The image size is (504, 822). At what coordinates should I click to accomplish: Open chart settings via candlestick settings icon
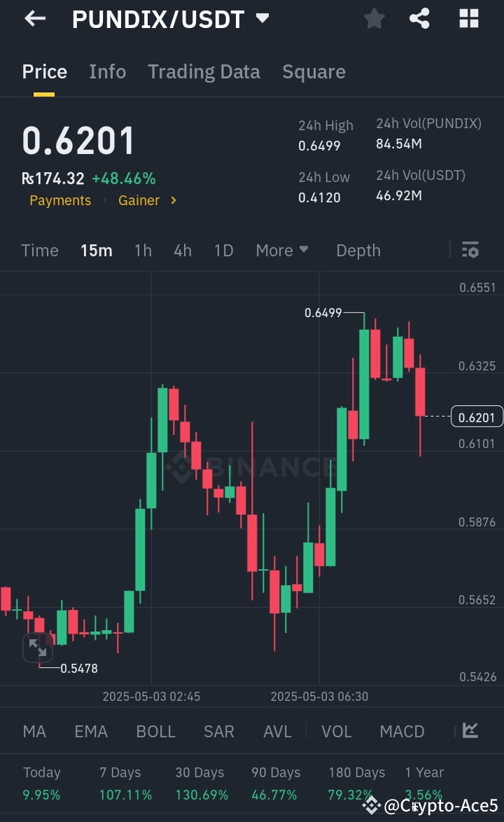(x=470, y=250)
